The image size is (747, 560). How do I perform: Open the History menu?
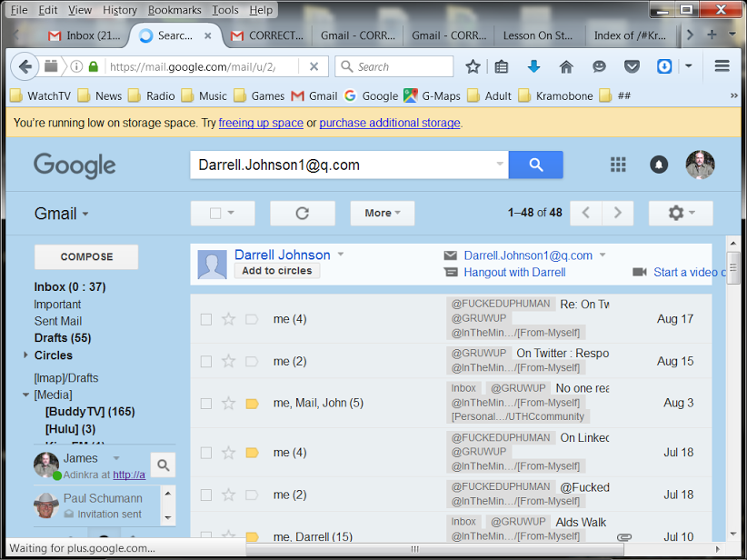click(x=120, y=9)
